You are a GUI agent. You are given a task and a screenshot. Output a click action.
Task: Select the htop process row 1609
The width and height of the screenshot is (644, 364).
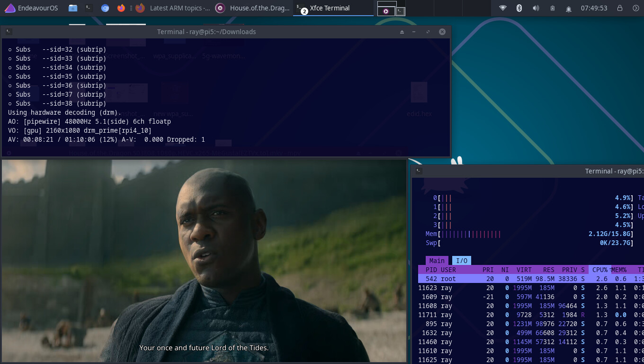[531, 297]
